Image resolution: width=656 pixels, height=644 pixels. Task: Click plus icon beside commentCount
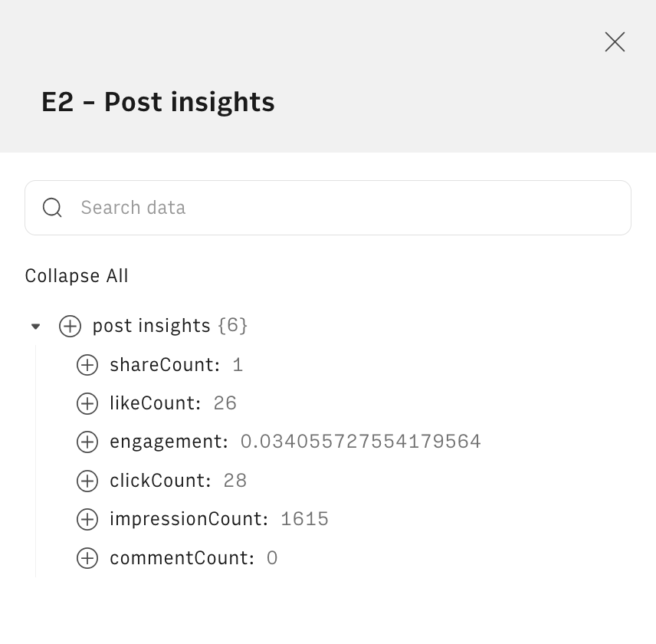click(x=87, y=558)
